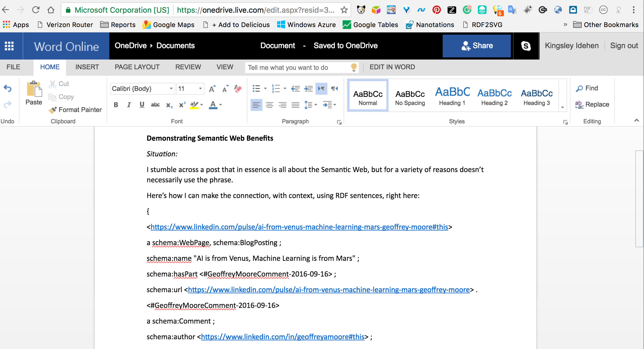Go to the browser home page
Image resolution: width=644 pixels, height=349 pixels.
[51, 10]
